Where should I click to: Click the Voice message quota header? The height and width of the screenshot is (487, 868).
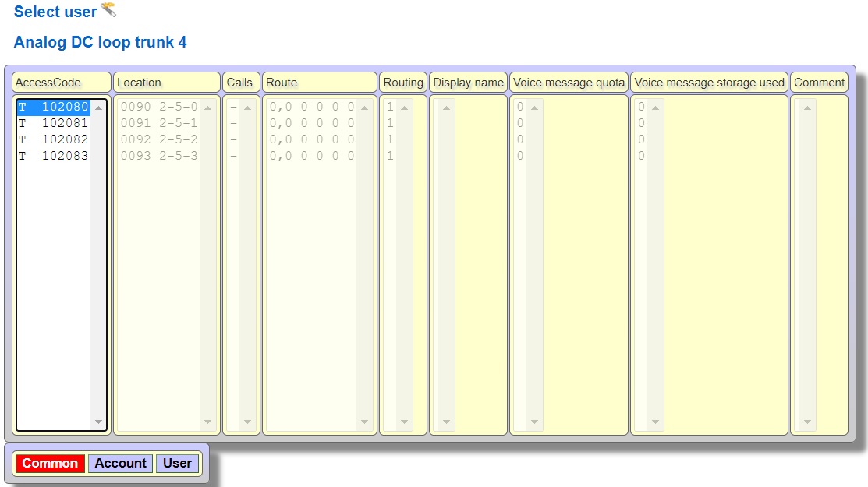tap(569, 83)
